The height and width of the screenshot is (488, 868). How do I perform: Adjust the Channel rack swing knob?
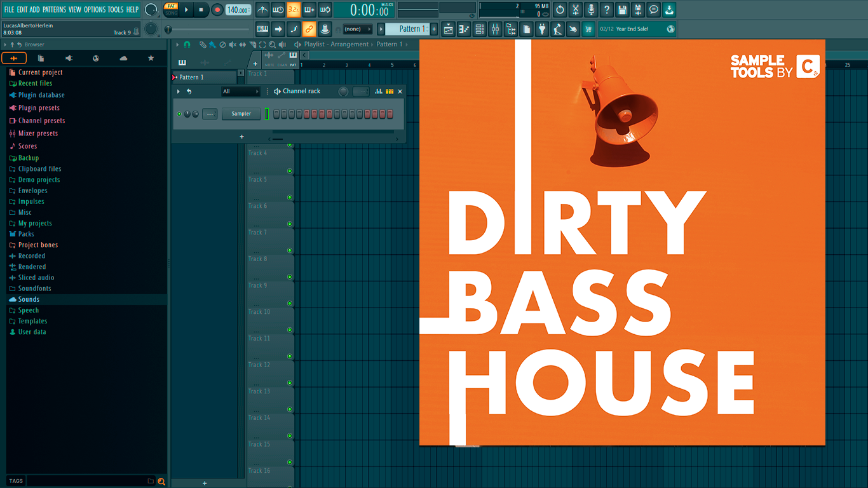343,91
